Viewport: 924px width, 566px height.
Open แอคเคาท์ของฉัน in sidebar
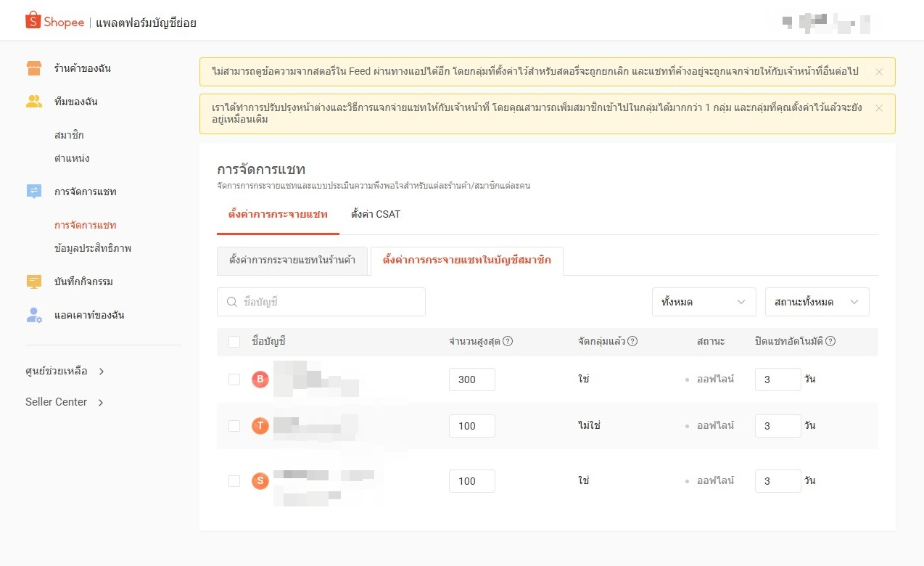88,316
